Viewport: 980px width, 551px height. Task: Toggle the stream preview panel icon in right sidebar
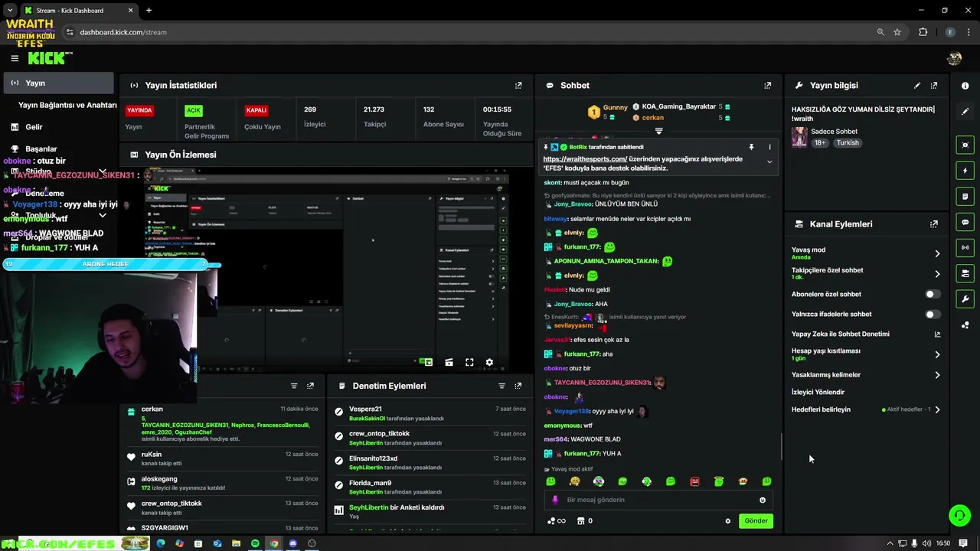tap(965, 145)
